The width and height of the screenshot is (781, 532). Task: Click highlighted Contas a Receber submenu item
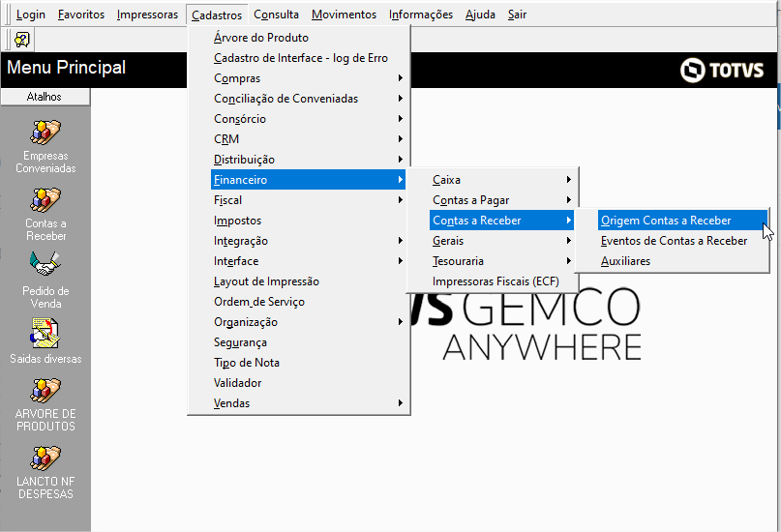501,221
